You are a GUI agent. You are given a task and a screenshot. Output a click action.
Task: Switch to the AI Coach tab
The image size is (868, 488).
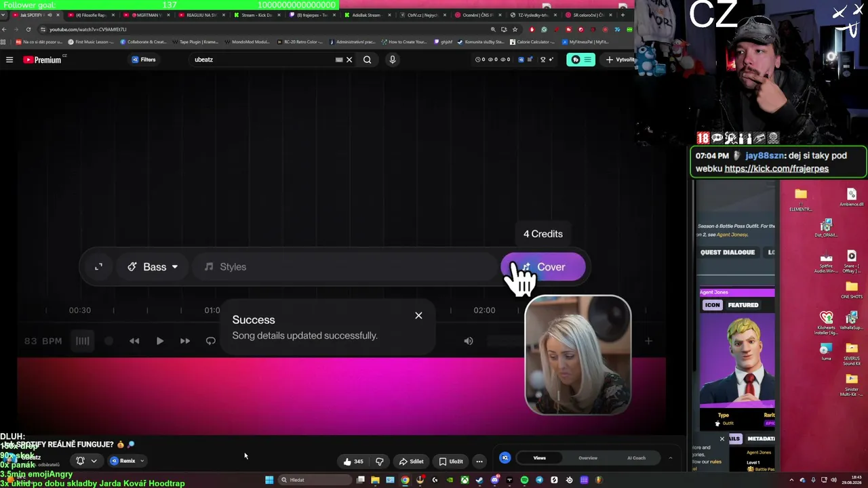[x=636, y=458]
